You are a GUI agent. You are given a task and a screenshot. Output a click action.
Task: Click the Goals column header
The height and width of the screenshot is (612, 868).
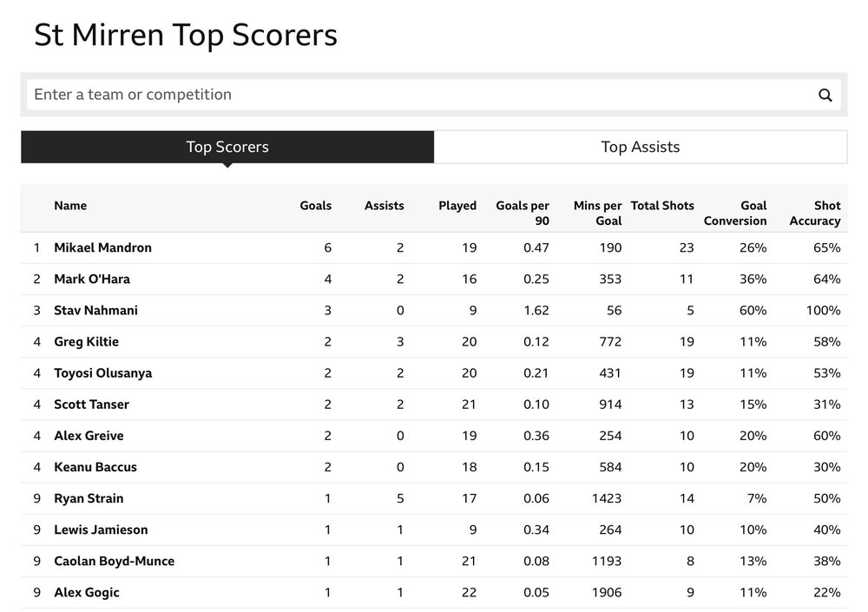click(316, 206)
